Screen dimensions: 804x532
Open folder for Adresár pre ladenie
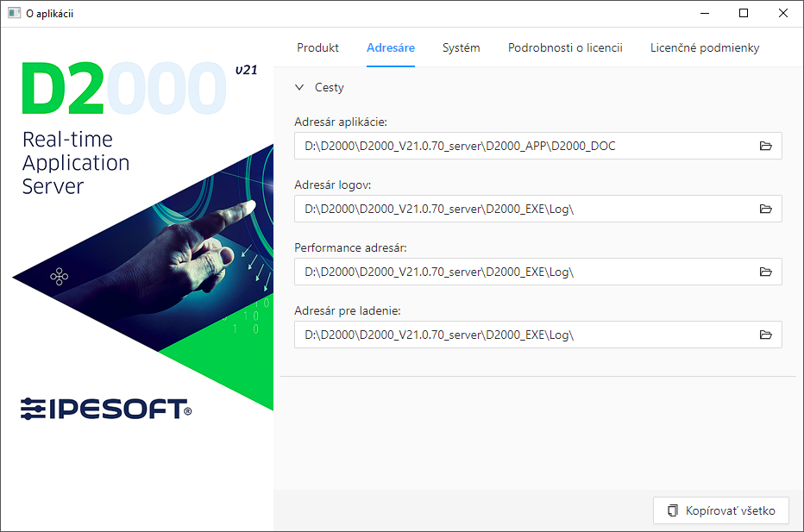(764, 335)
